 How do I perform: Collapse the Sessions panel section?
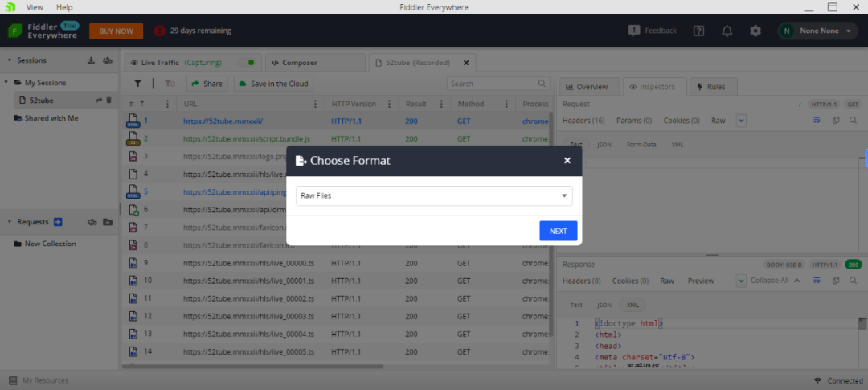point(10,60)
